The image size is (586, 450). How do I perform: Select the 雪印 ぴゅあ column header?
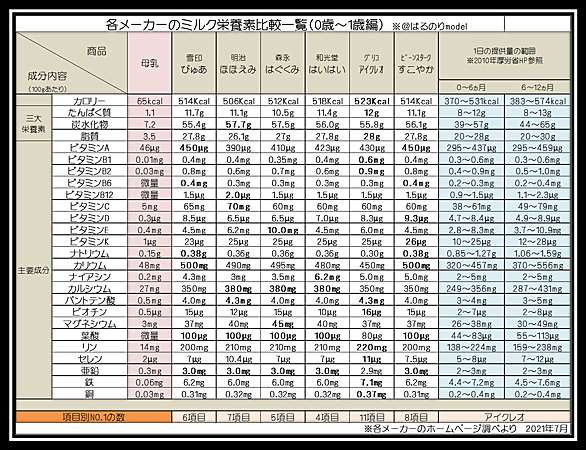click(194, 63)
